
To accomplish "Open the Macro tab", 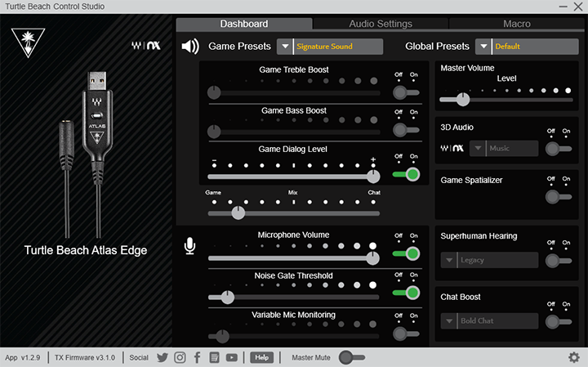I will [517, 24].
